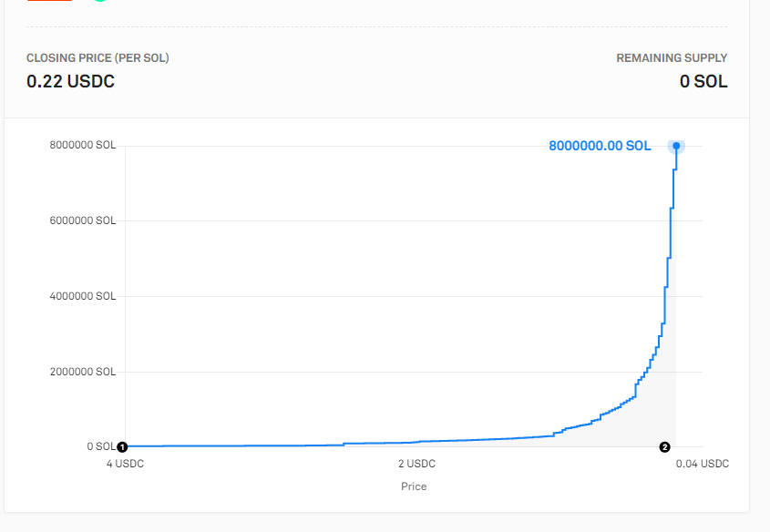Select the 0.22 USDC closing price value

(71, 81)
